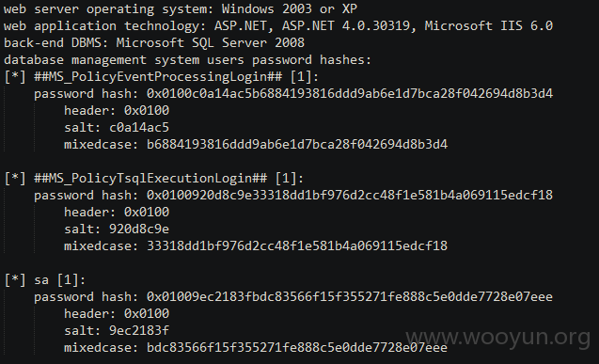Click the database management system users heading
Screen dimensions: 599x364
(187, 60)
